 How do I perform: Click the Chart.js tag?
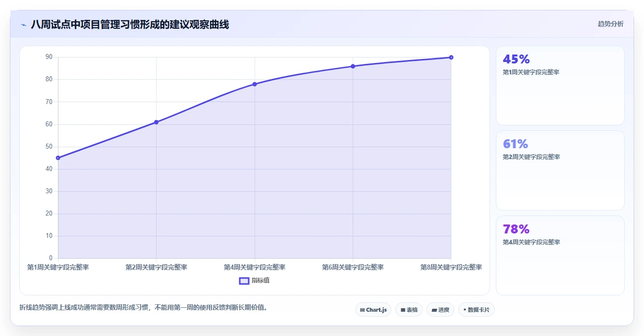click(x=373, y=310)
